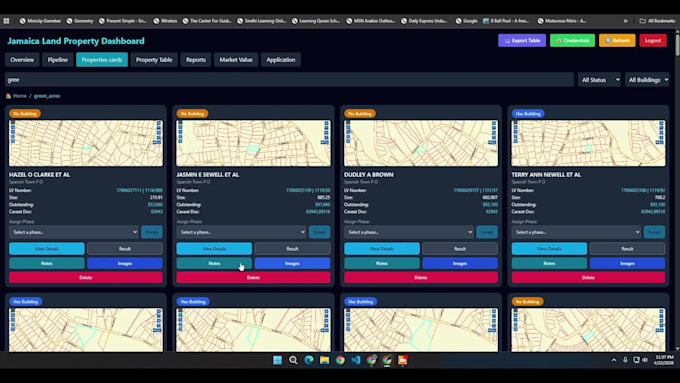Click page vertical scrollbar
This screenshot has width=680, height=383.
pyautogui.click(x=677, y=45)
